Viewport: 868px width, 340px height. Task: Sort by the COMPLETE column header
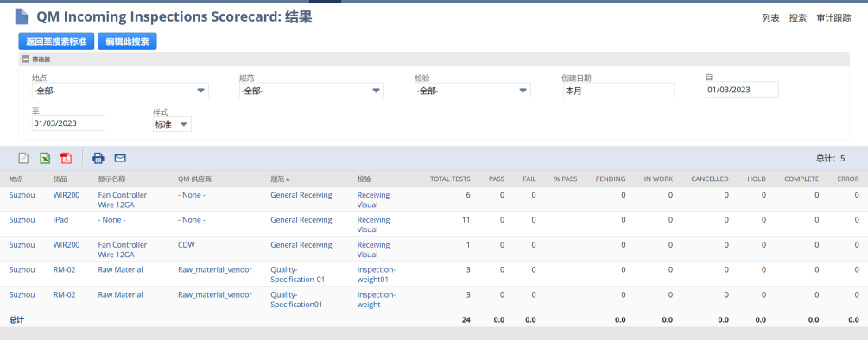(x=801, y=179)
